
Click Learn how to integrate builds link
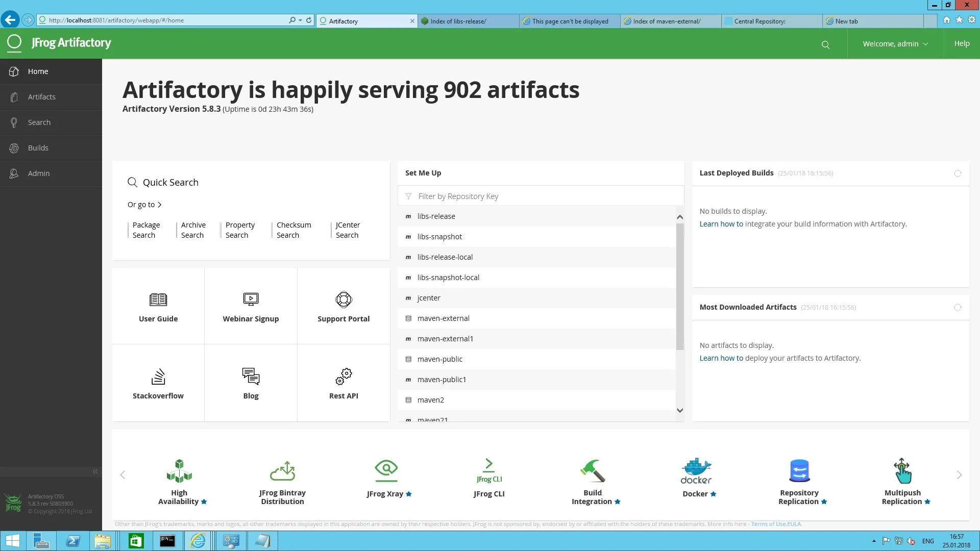(x=721, y=224)
